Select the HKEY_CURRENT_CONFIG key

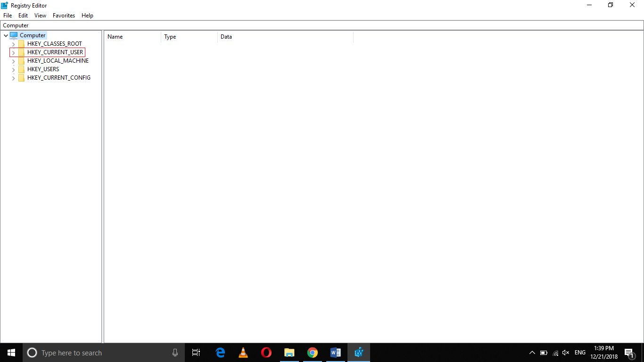(x=58, y=77)
